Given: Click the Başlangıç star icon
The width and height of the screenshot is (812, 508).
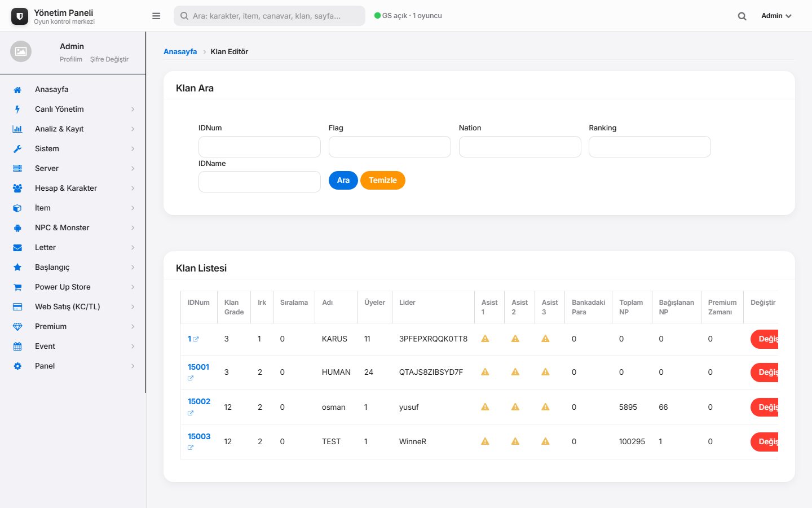Looking at the screenshot, I should 17,268.
